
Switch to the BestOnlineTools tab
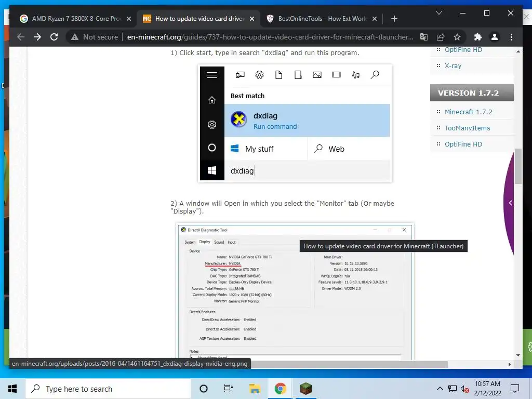coord(322,19)
